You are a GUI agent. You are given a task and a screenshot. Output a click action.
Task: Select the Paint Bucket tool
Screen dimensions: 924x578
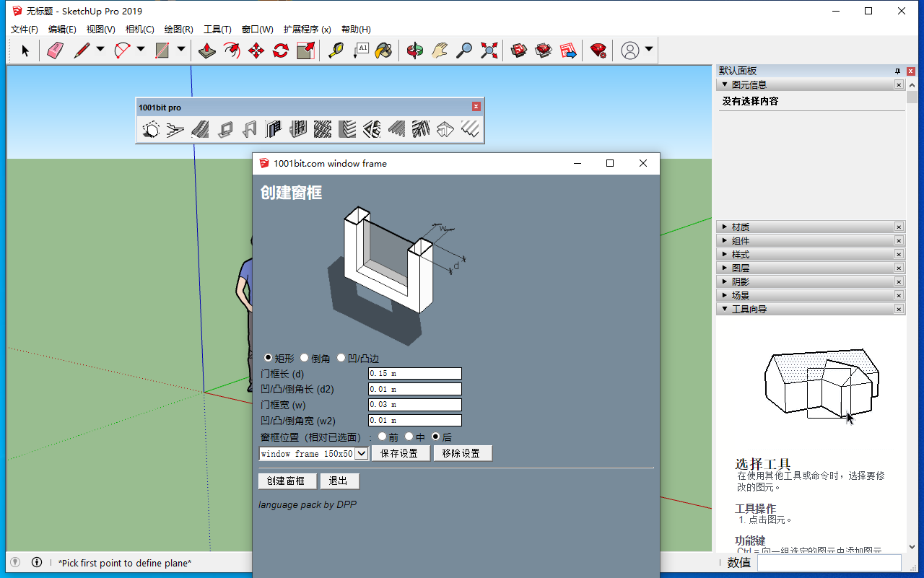pyautogui.click(x=383, y=51)
